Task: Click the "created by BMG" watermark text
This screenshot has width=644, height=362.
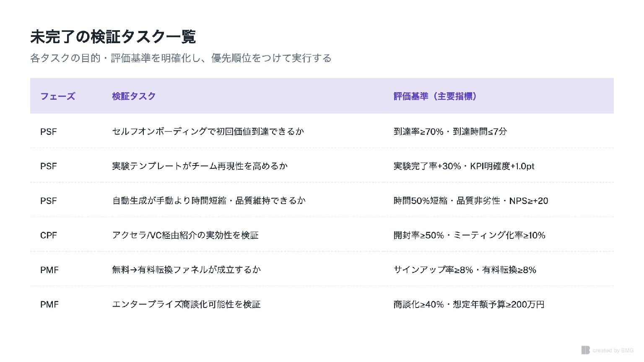Action: (x=613, y=350)
